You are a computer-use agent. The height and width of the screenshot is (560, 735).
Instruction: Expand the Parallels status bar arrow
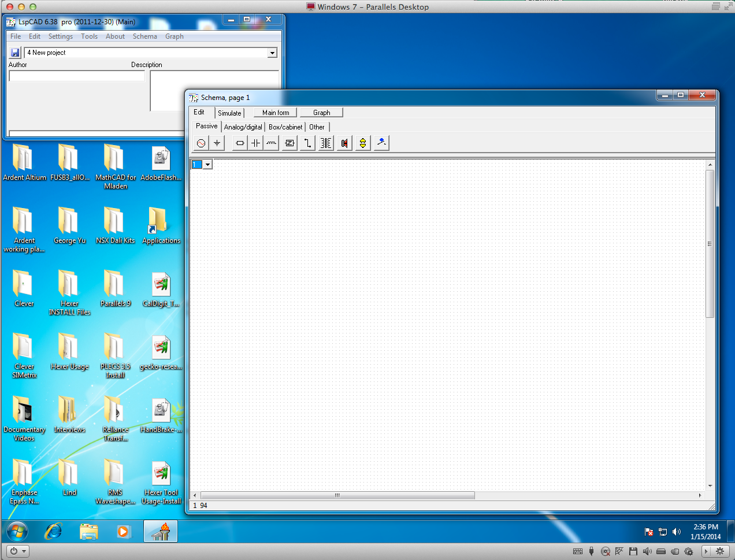tap(706, 551)
